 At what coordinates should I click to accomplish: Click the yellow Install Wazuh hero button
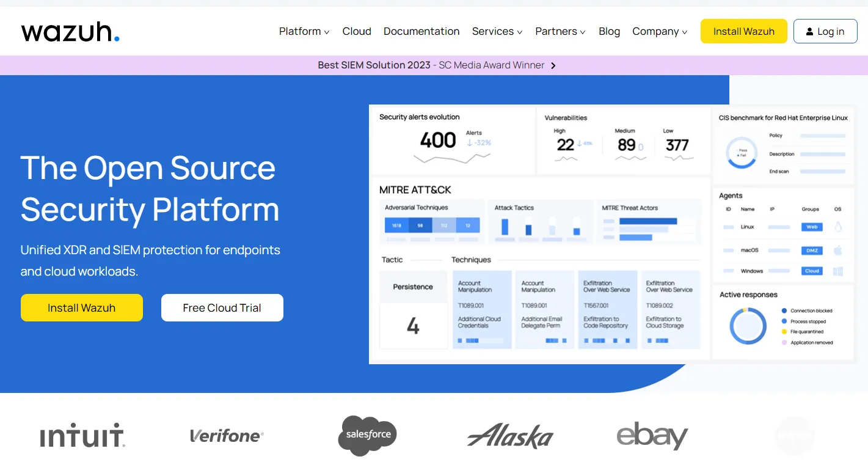[82, 307]
